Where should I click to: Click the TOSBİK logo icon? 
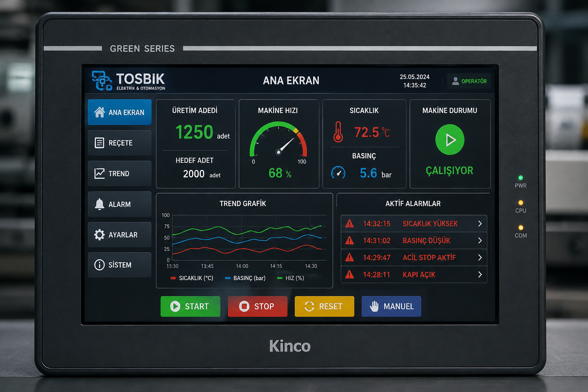tap(102, 80)
